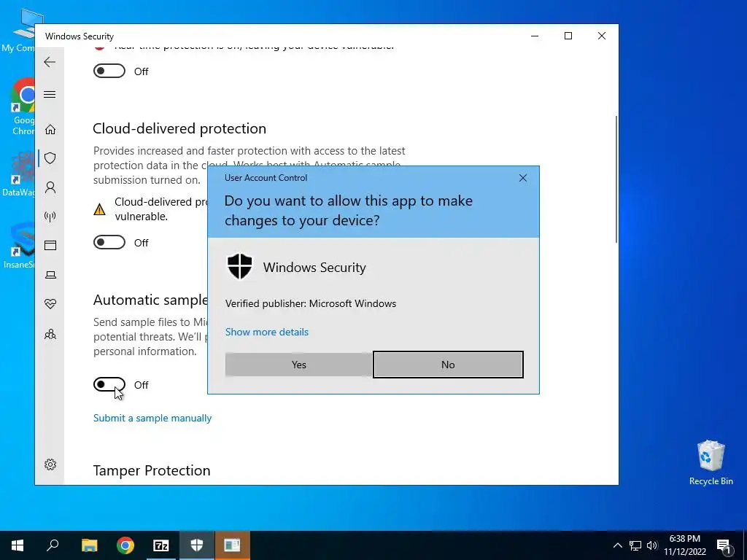This screenshot has width=747, height=560.
Task: Expand Show more details link
Action: click(267, 332)
